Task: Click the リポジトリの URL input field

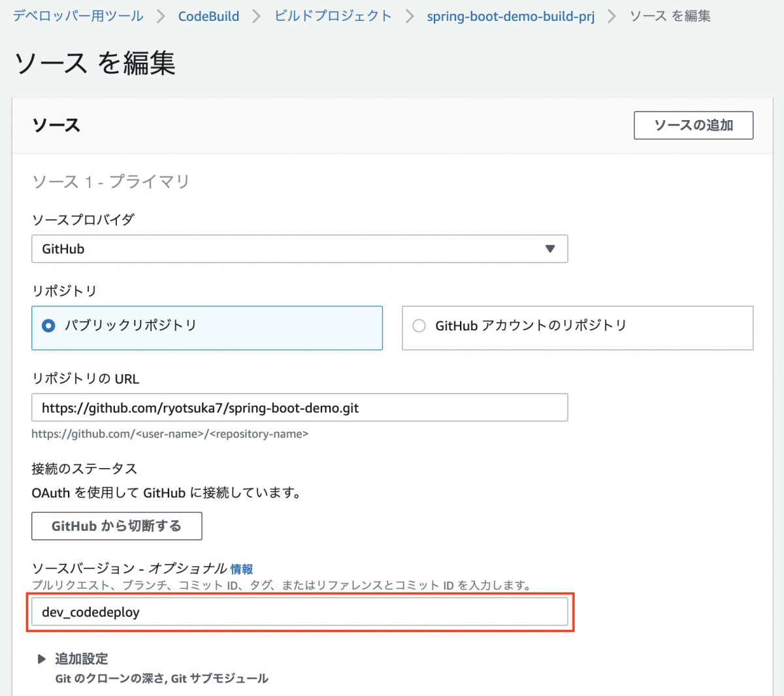Action: point(299,407)
